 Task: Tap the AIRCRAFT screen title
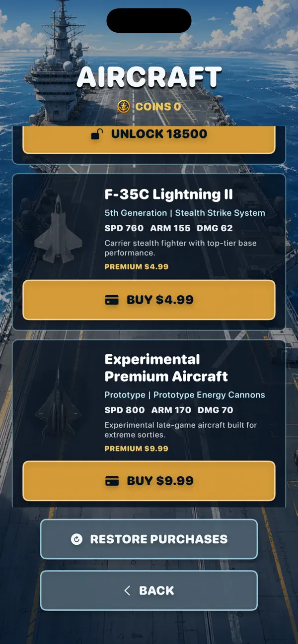149,77
